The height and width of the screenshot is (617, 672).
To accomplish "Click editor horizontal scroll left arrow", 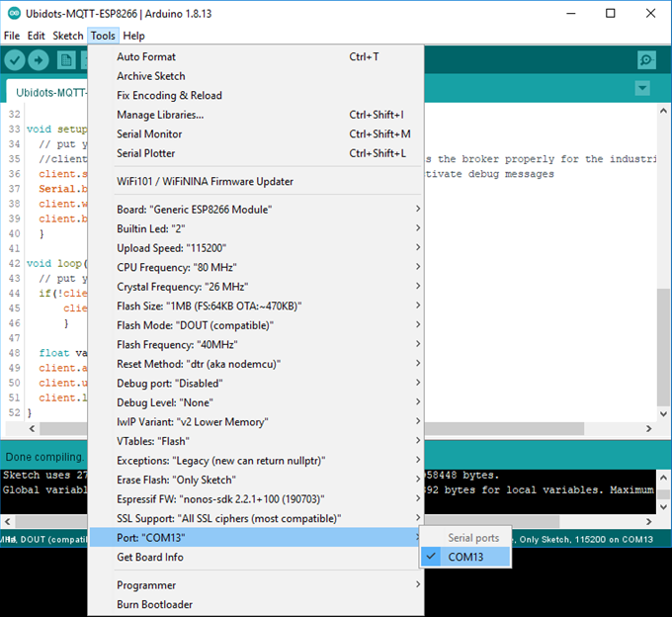I will click(x=32, y=428).
